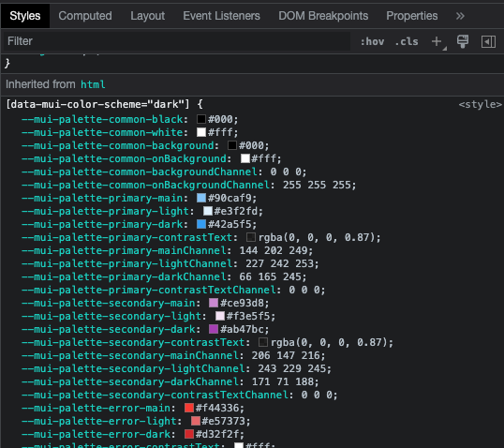
Task: Edit rgba value of primary-contrastText
Action: 317,237
